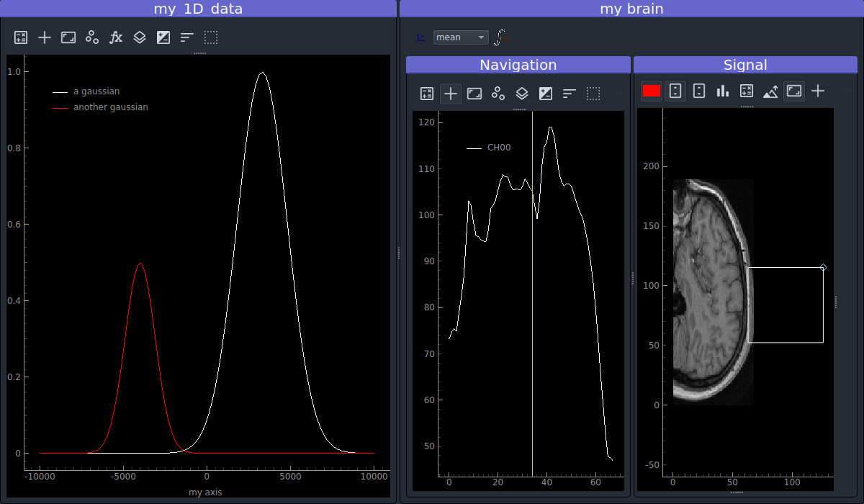Click the 'my axis' label below 1D plot
The image size is (864, 504).
(x=205, y=492)
